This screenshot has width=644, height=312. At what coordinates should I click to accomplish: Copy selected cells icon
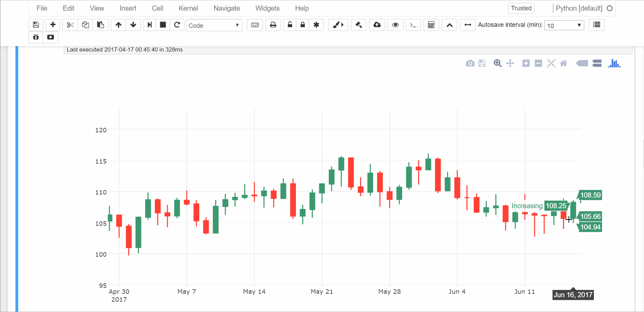click(85, 25)
